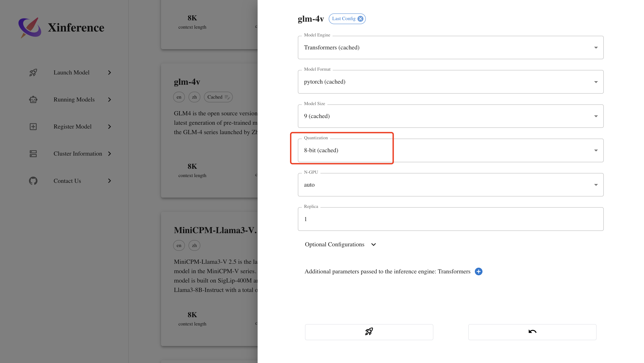Screen dimensions: 644x363
Task: Expand Cluster Information chevron arrow
Action: pyautogui.click(x=110, y=154)
